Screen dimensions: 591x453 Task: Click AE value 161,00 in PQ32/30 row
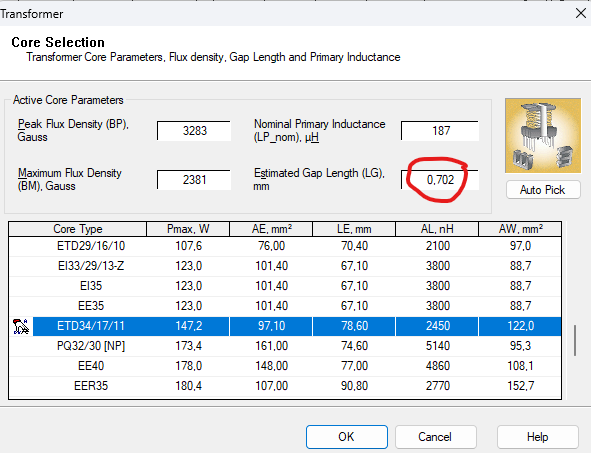pos(271,346)
